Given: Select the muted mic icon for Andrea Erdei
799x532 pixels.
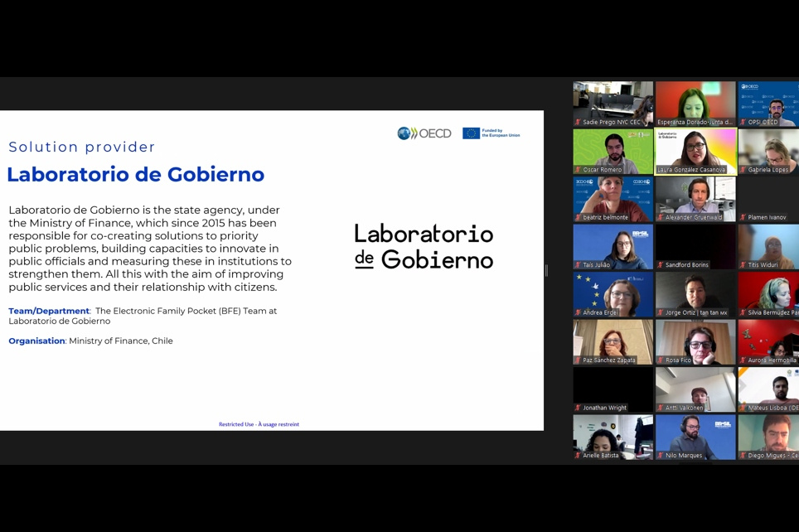Looking at the screenshot, I should coord(578,312).
